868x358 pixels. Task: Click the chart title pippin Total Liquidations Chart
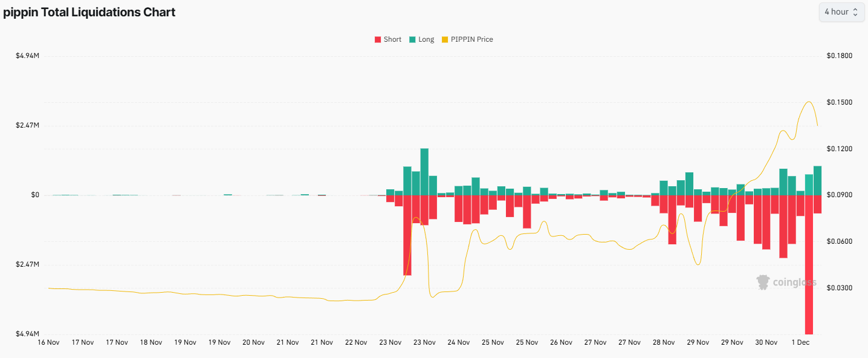89,11
